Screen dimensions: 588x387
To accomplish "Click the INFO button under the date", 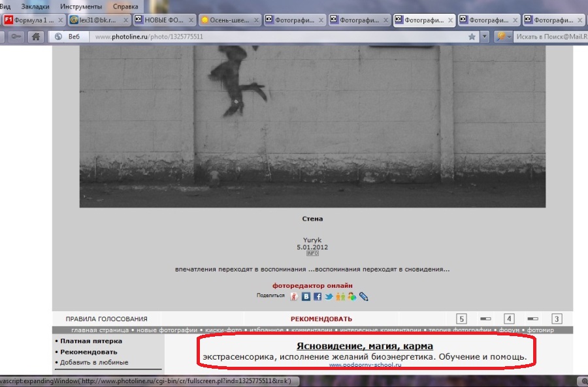I will [x=312, y=253].
